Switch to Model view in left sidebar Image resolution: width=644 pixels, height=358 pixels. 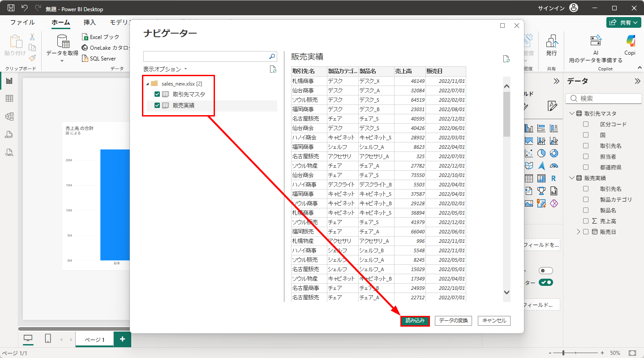click(9, 116)
